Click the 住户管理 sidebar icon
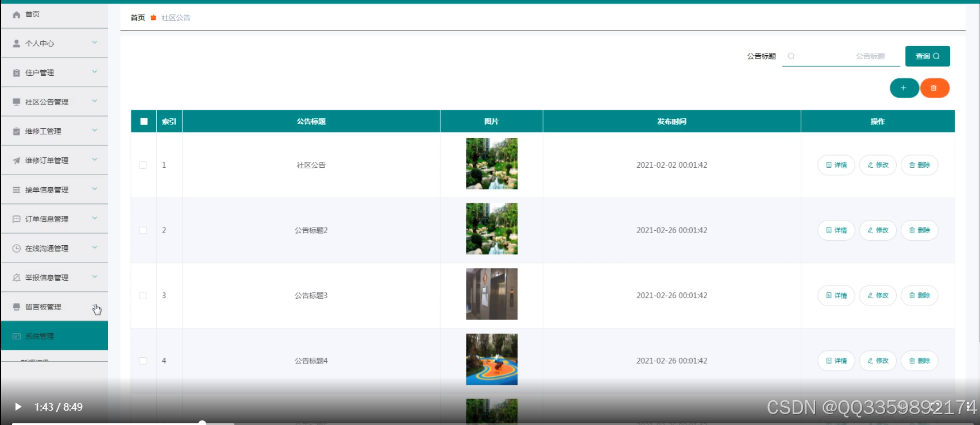 (x=17, y=73)
